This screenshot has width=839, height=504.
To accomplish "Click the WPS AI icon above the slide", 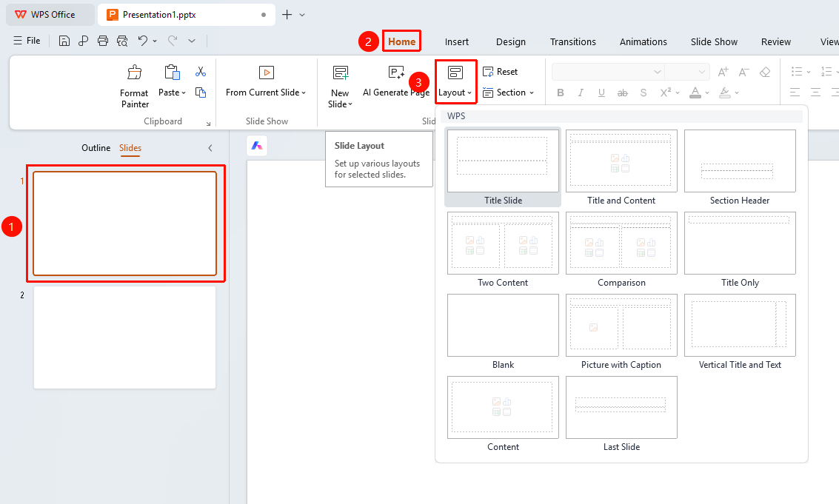I will point(257,146).
